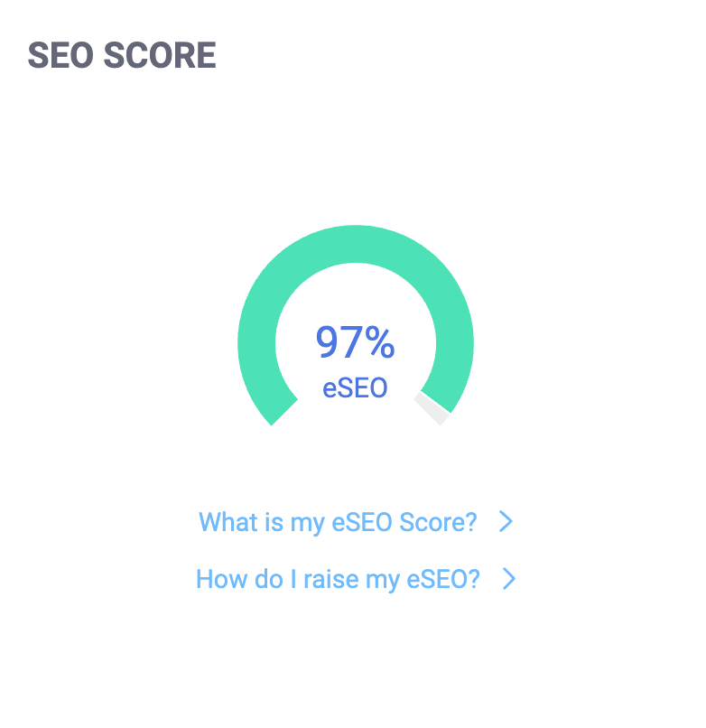Click the chevron beside What is my eSEO Score

click(x=506, y=521)
